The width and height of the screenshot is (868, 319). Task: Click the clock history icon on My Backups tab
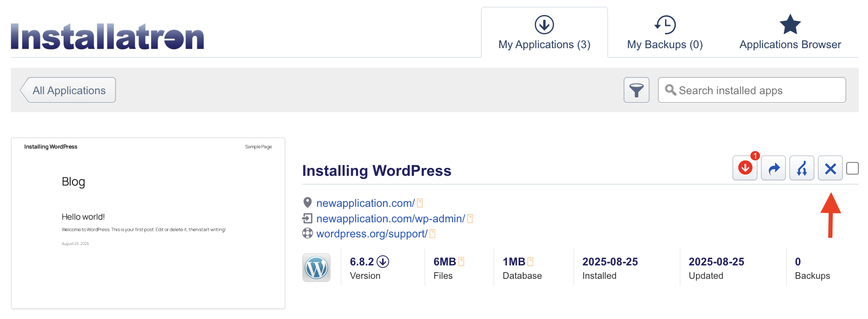click(x=665, y=25)
